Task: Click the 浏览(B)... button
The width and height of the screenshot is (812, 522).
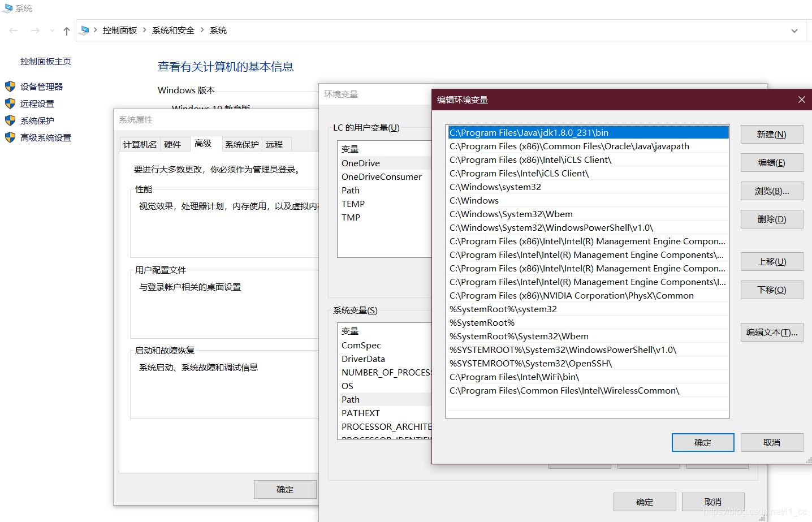Action: [x=772, y=191]
